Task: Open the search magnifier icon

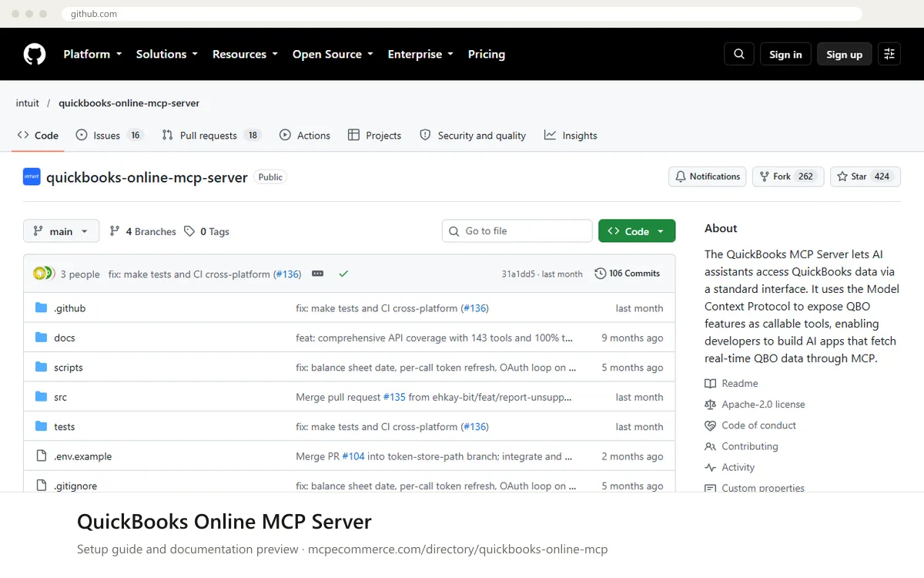Action: click(739, 54)
